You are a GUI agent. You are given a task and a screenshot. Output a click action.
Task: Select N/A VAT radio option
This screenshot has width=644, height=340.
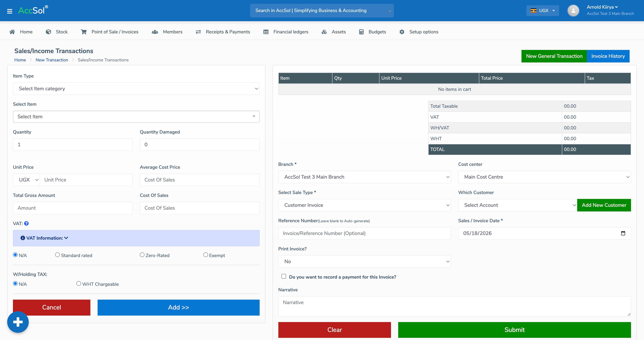pos(15,255)
